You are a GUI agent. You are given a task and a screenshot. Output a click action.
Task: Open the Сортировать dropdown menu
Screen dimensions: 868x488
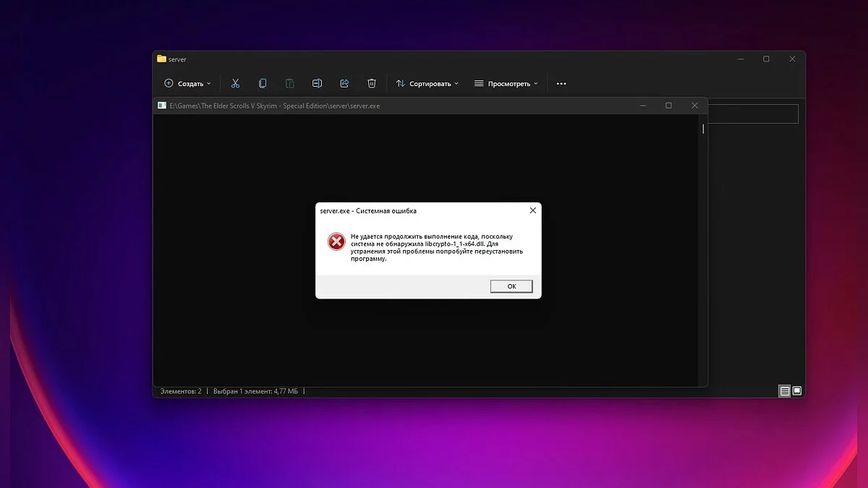click(428, 84)
